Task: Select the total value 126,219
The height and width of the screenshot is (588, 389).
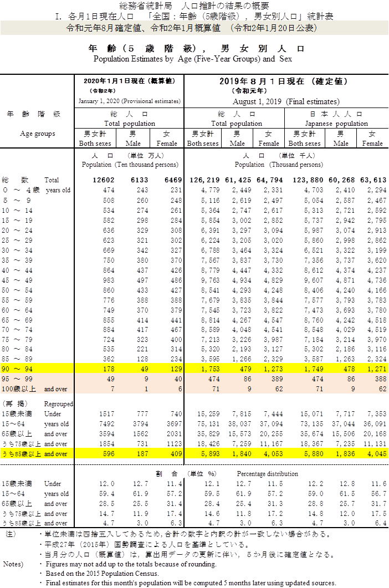Action: pos(204,180)
